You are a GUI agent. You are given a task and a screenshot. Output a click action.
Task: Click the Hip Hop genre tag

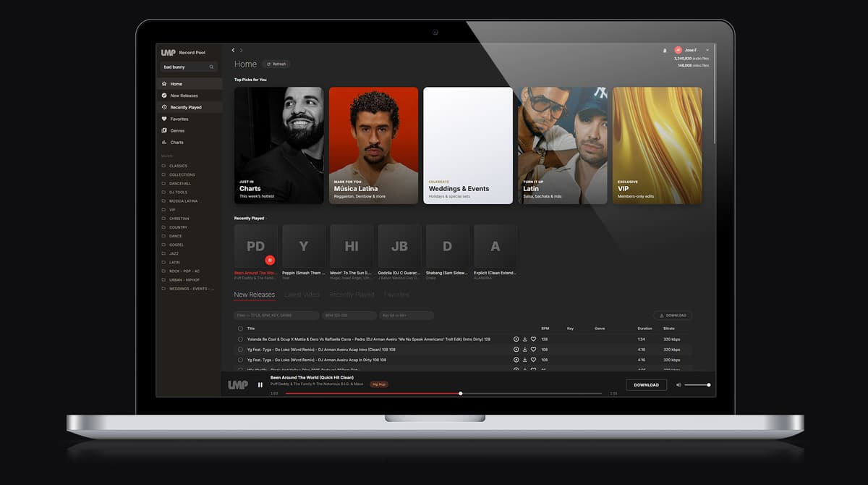click(x=379, y=384)
